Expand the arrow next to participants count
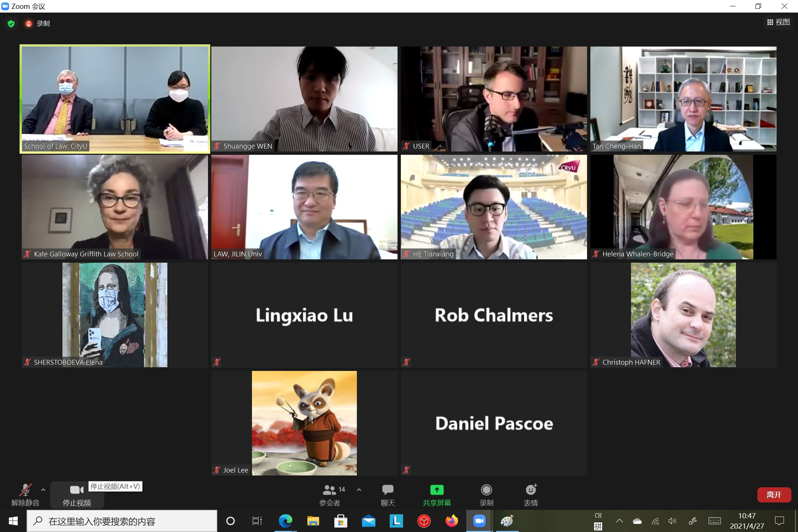Viewport: 798px width, 532px height. pyautogui.click(x=359, y=490)
